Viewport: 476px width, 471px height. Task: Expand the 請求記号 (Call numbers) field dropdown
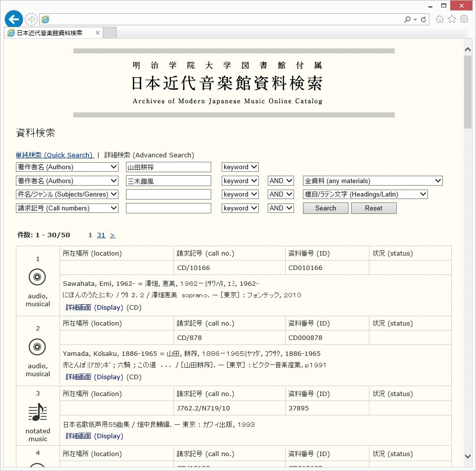pyautogui.click(x=67, y=208)
